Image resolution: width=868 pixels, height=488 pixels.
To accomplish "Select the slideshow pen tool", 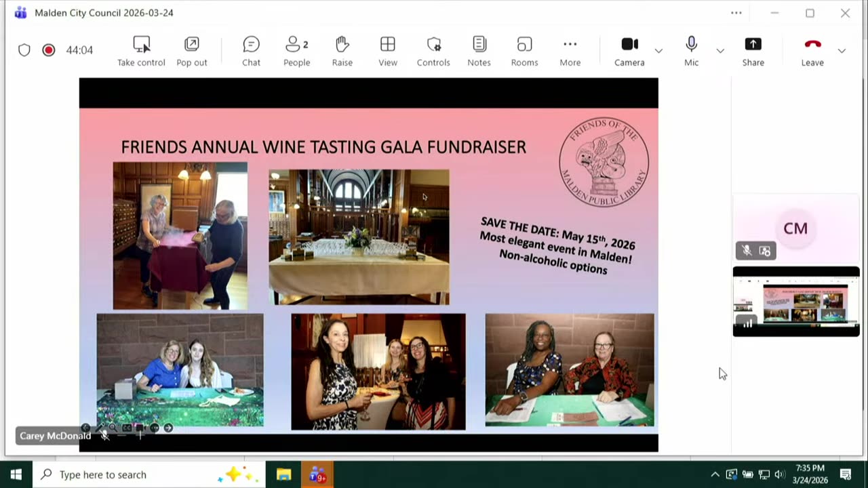I will pos(100,428).
